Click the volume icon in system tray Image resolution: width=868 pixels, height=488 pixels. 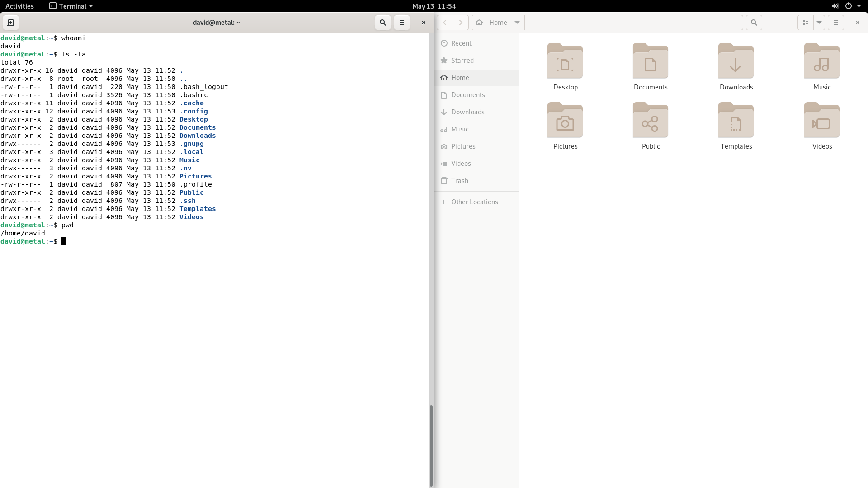point(835,6)
